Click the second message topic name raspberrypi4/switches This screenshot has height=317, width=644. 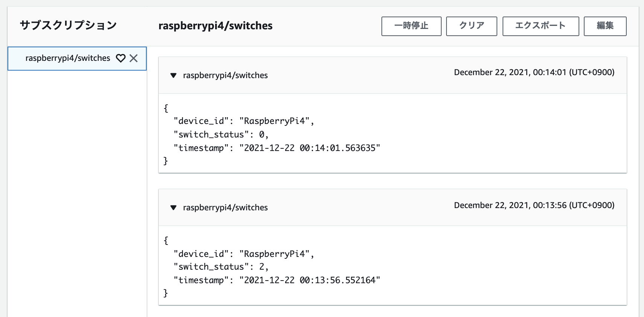(225, 208)
